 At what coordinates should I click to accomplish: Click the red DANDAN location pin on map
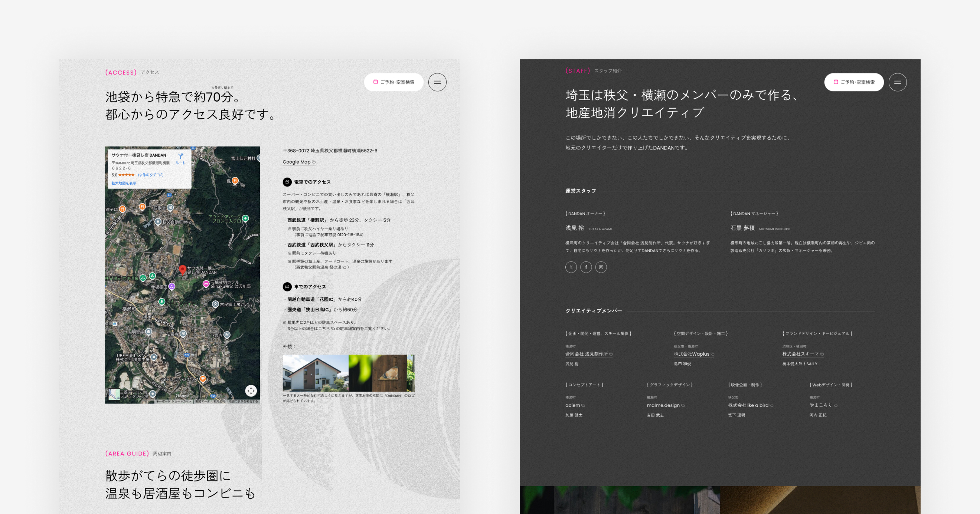(x=183, y=270)
